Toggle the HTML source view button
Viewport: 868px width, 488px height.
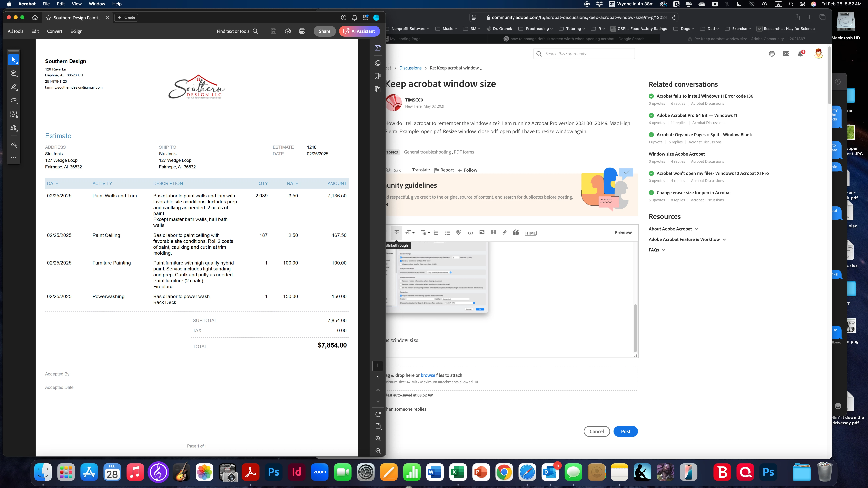530,233
